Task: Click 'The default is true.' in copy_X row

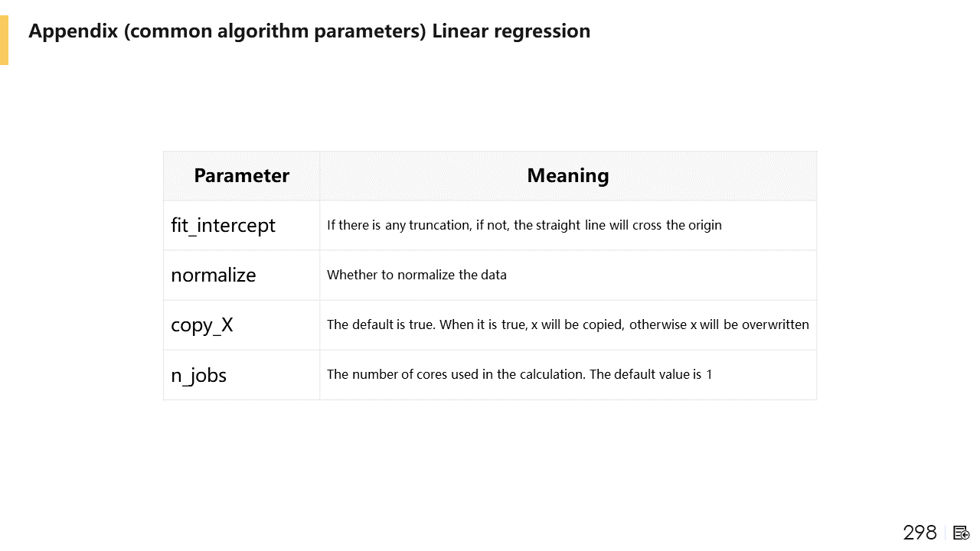Action: click(381, 324)
